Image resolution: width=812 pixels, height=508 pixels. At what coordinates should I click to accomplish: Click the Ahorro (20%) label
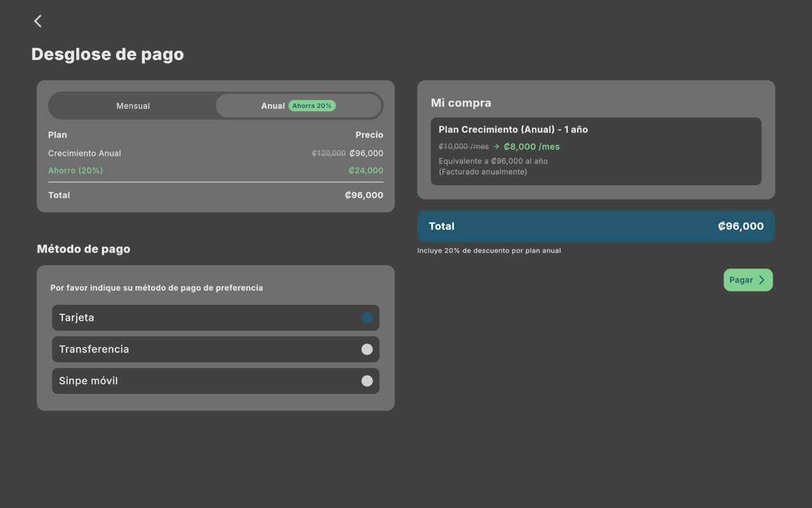(x=75, y=170)
